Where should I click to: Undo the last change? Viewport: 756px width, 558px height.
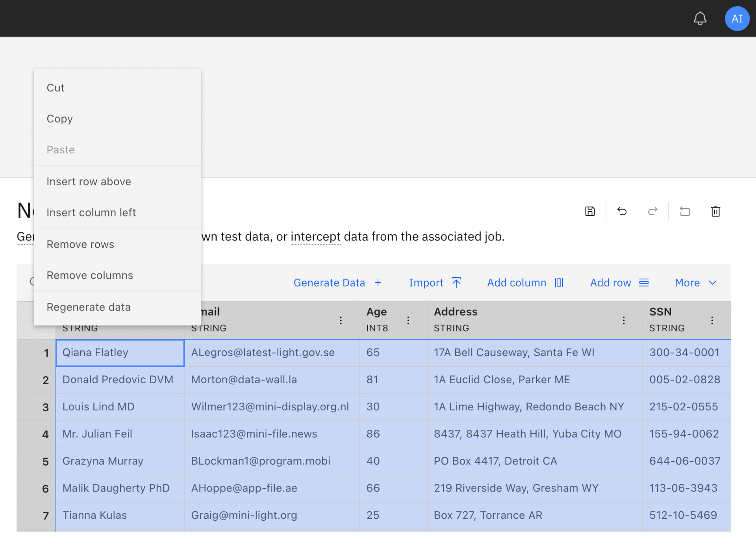(x=621, y=211)
